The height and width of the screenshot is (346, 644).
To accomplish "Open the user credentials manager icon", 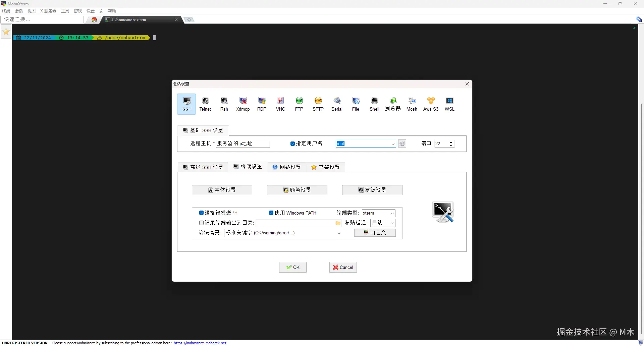I will (x=402, y=143).
